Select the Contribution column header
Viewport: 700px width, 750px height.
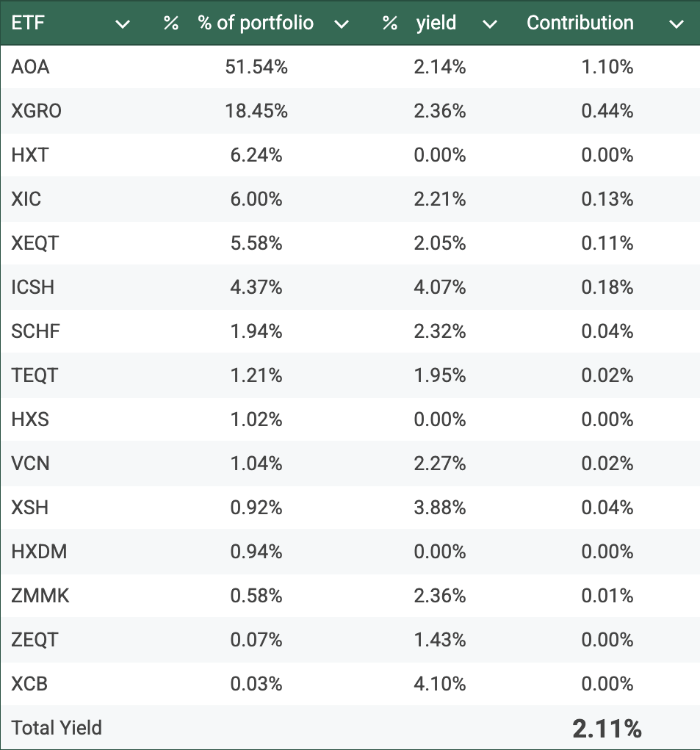(x=580, y=24)
